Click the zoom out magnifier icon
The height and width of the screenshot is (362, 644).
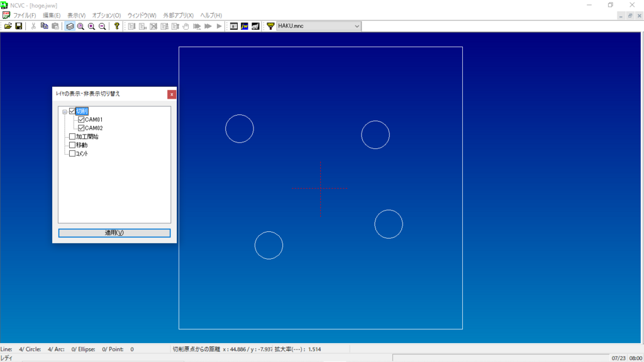(103, 26)
